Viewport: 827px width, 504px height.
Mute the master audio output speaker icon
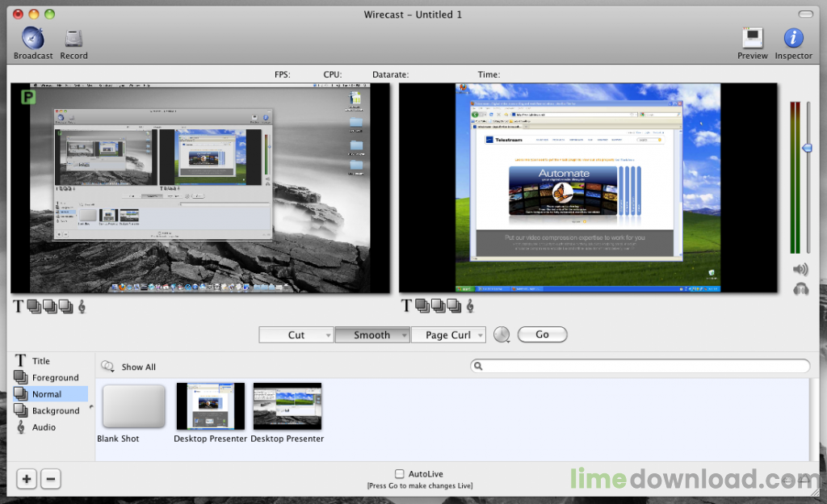(800, 269)
